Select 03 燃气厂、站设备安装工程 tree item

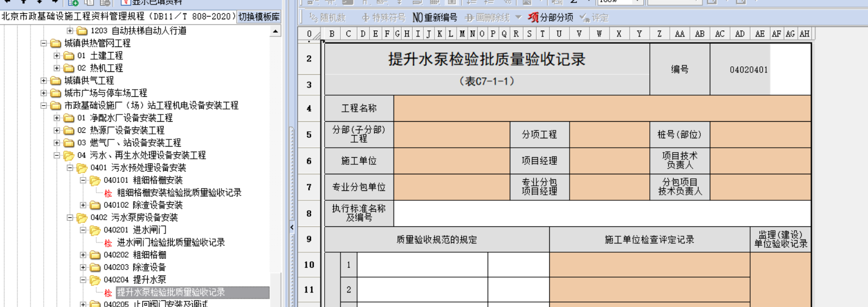[x=129, y=143]
